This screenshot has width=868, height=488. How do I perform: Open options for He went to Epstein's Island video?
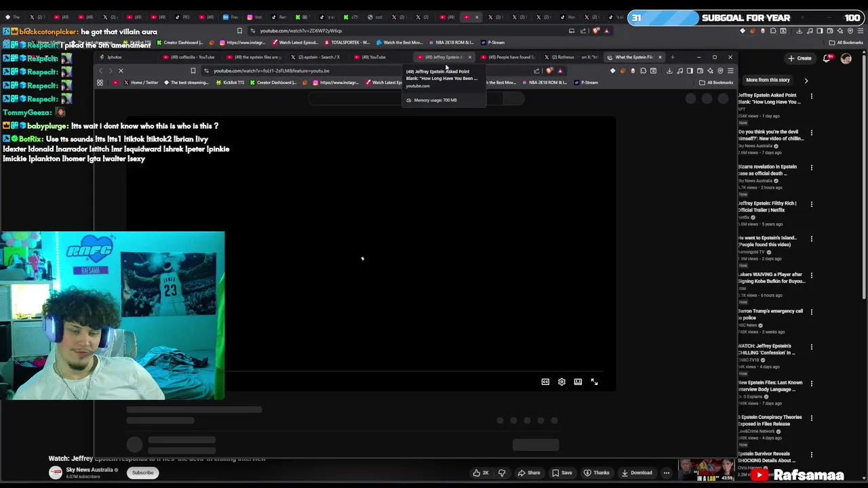pos(812,239)
